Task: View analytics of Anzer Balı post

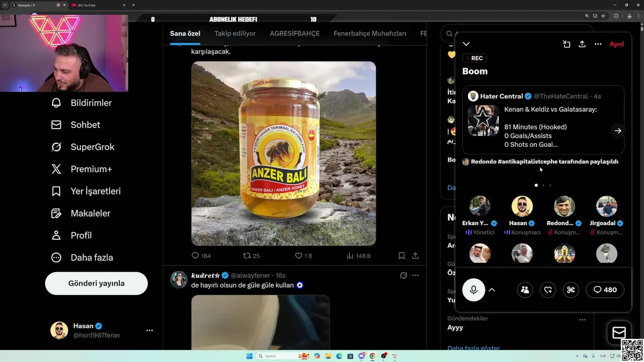Action: 358,256
